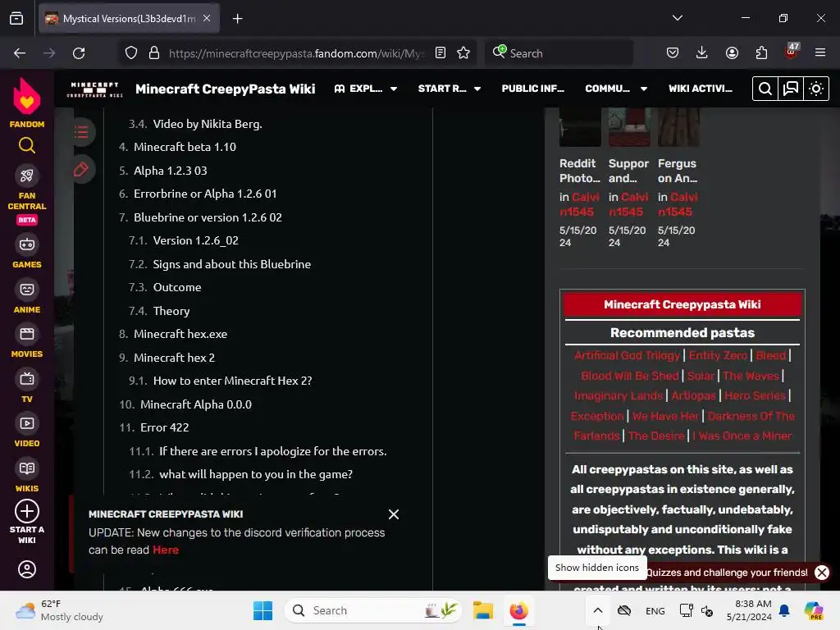Viewport: 840px width, 630px height.
Task: Open the Entity Zero pasta link
Action: (x=718, y=355)
